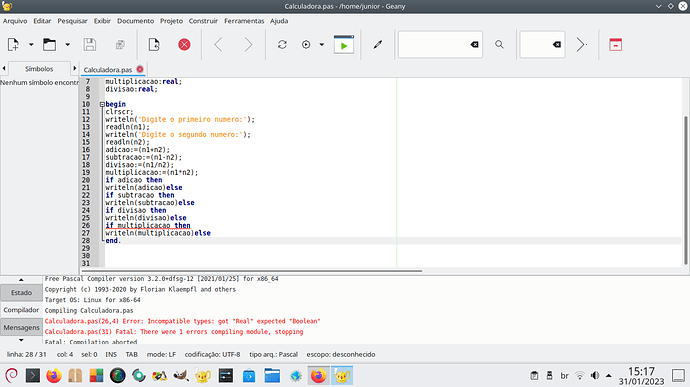690x387 pixels.
Task: Open the Pesquisar menu
Action: (73, 21)
